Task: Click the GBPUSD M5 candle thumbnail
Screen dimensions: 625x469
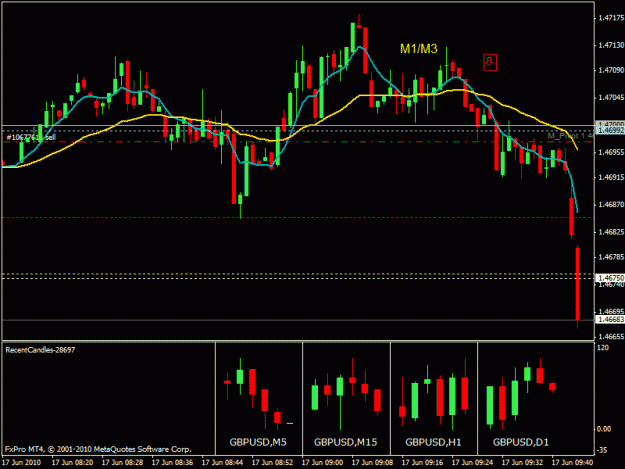Action: click(258, 394)
